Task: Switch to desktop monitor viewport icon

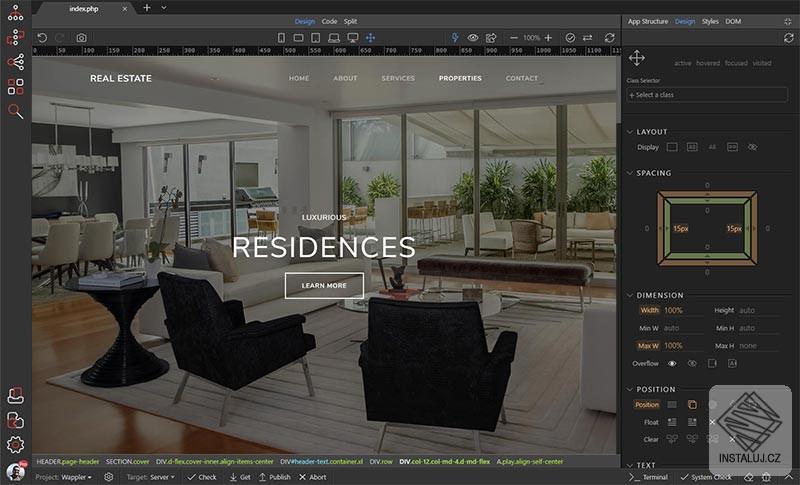Action: point(353,38)
